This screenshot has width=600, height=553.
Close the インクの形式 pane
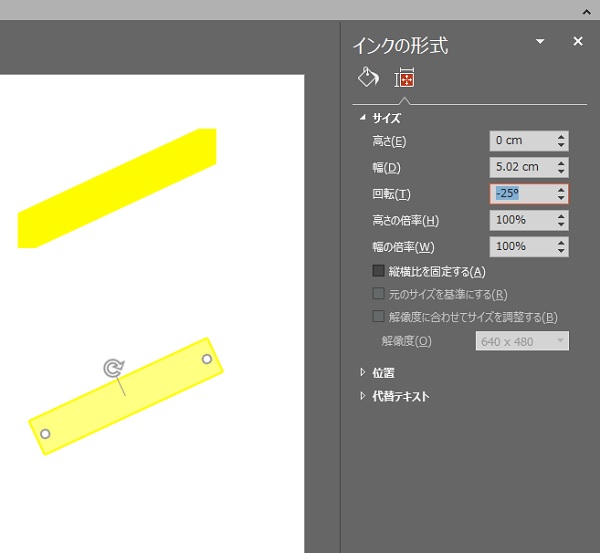pos(578,41)
